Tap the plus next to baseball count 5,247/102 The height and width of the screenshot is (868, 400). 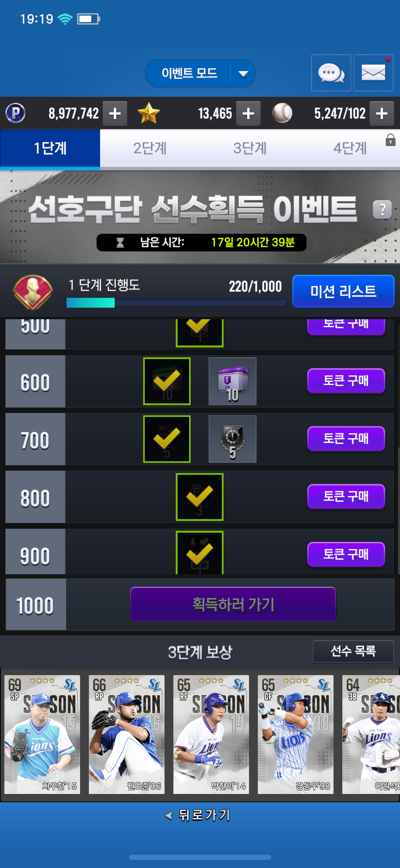382,113
